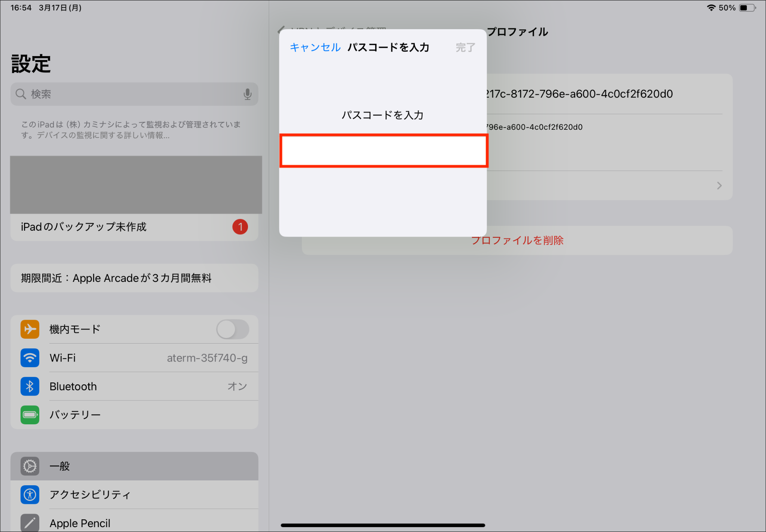Click the passcode entry field
766x532 pixels.
(x=383, y=151)
